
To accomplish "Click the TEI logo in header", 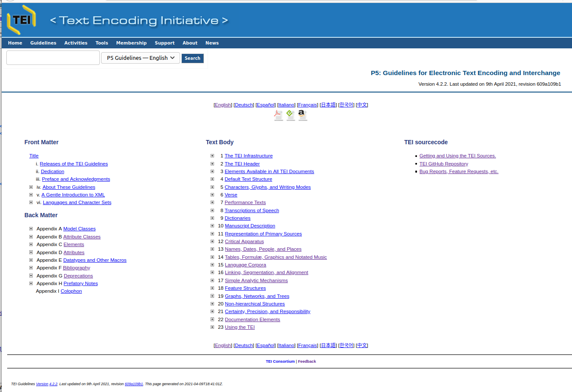I will point(21,20).
